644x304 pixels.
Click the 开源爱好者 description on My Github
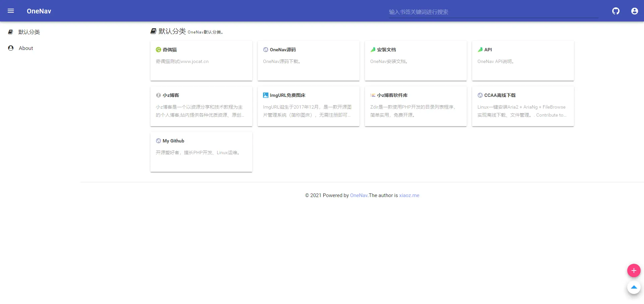(x=198, y=153)
